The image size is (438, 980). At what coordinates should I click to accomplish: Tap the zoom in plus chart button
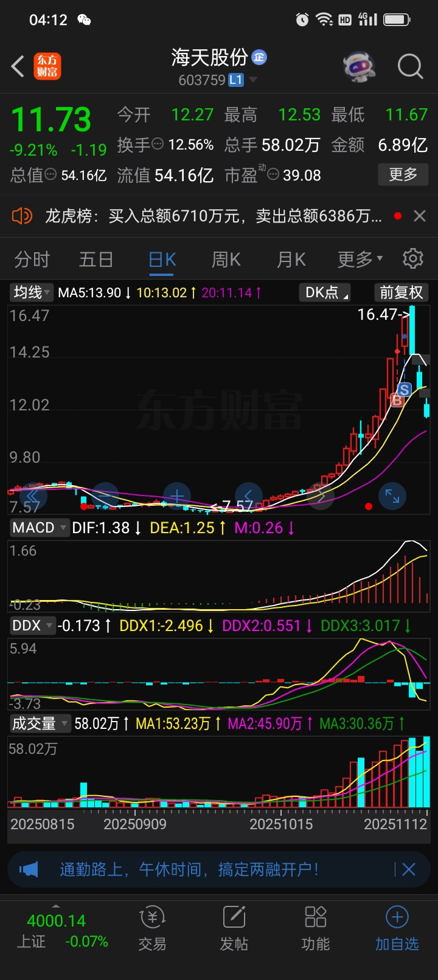(177, 497)
